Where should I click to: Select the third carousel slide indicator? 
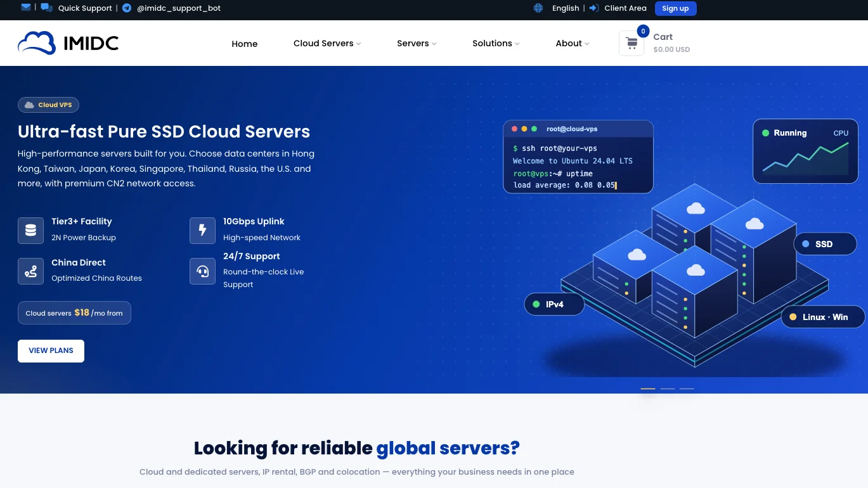687,388
